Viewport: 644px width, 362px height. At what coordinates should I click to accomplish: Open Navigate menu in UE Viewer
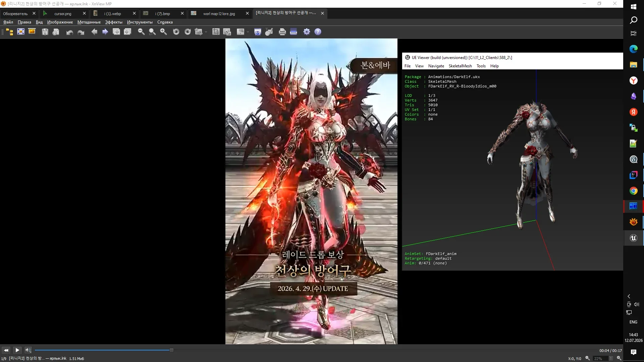(x=436, y=66)
